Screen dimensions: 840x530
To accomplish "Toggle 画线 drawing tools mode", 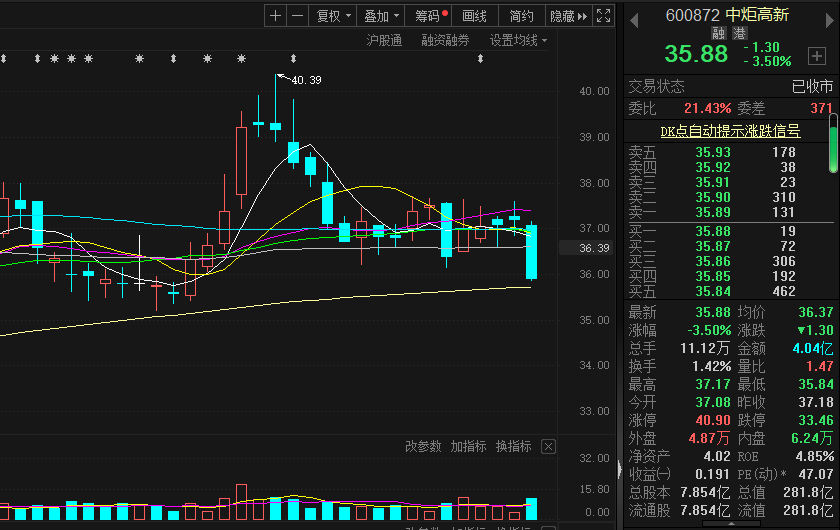I will [x=475, y=16].
